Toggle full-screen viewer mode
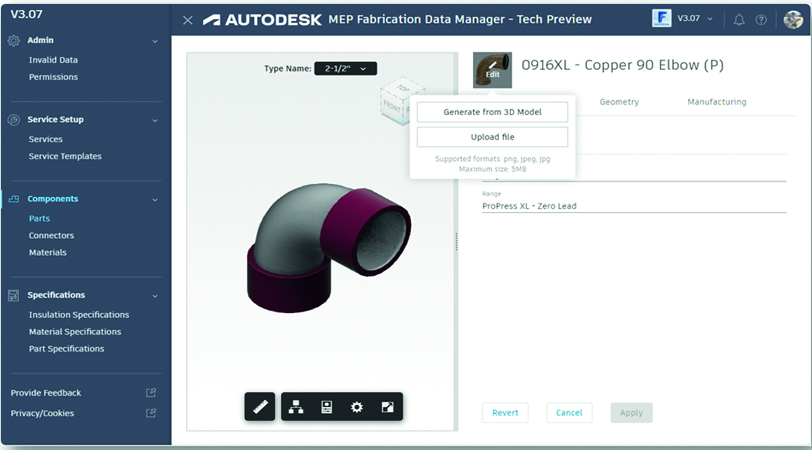This screenshot has height=450, width=812. coord(387,407)
